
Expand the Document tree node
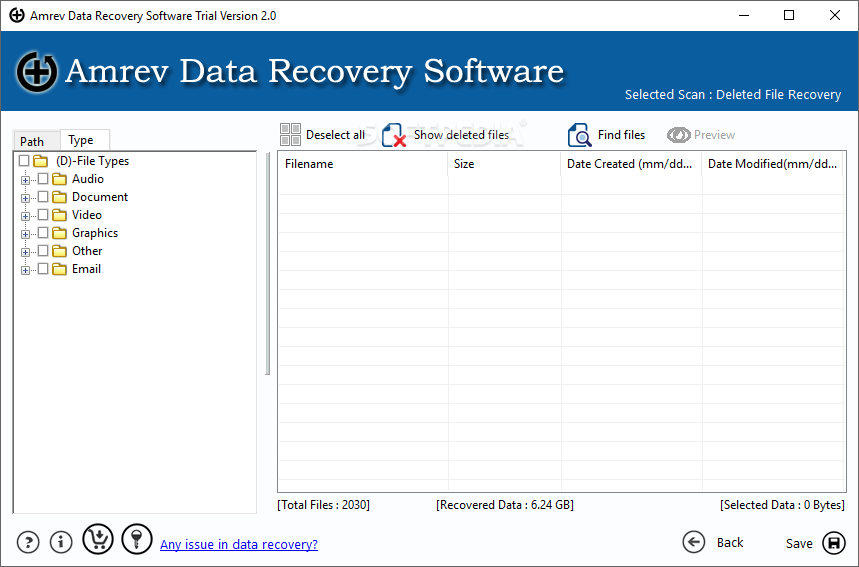coord(25,198)
